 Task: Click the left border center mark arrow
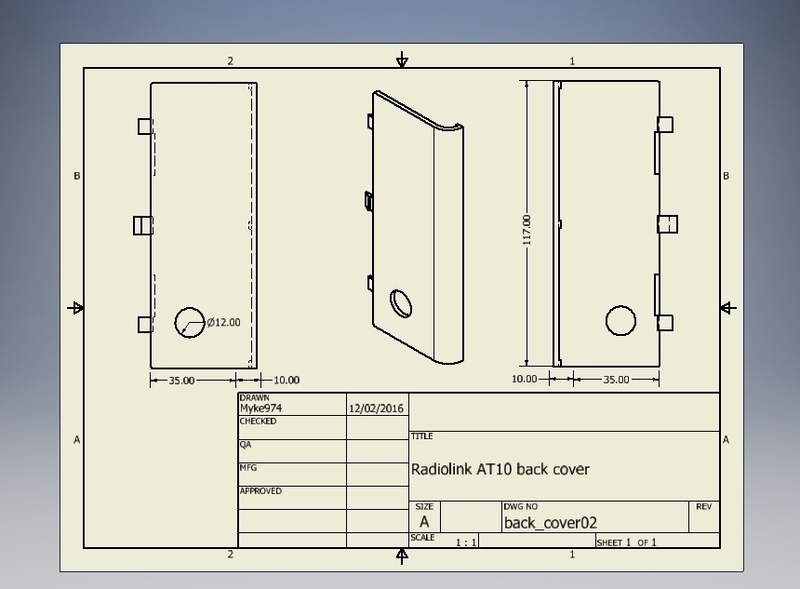[76, 308]
